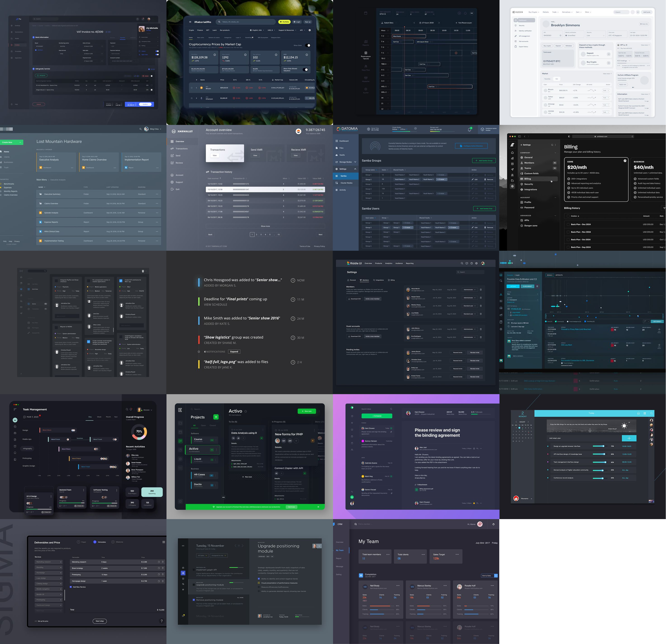Click the home icon in Untitled UI left rail
Viewport: 666px width, 644px height.
[x=512, y=153]
